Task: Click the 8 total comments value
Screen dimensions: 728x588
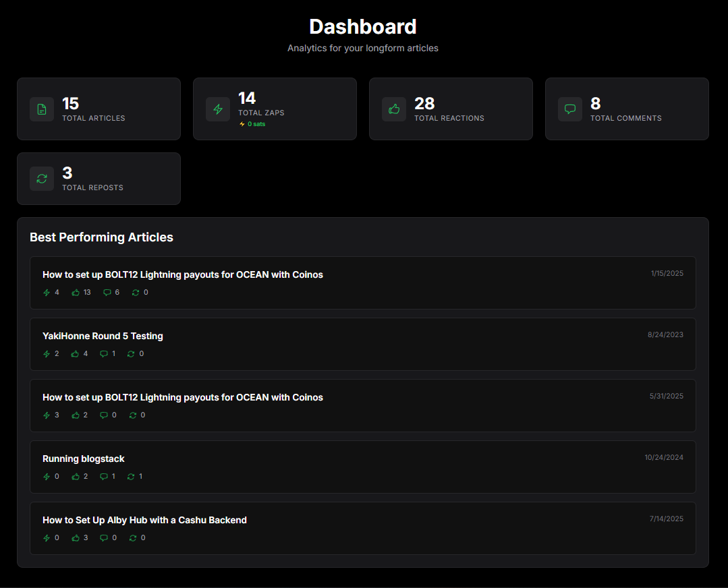Action: (595, 103)
